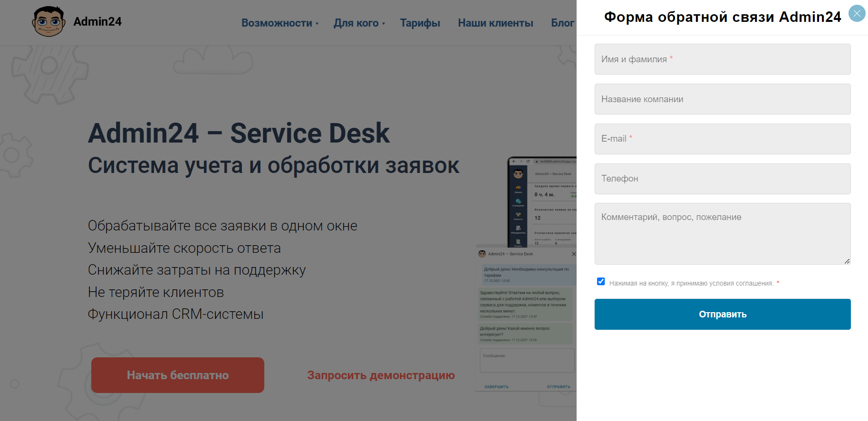
Task: Focus the Имя и фамилия field
Action: (723, 59)
